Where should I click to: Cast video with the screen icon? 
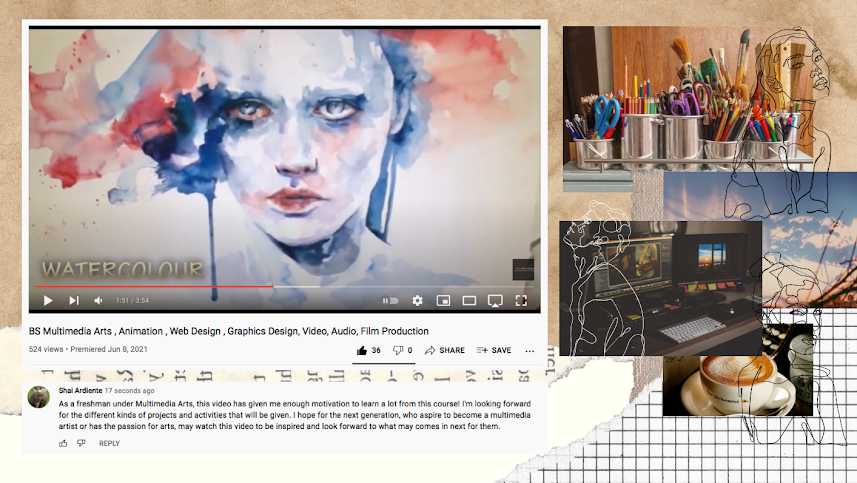coord(495,301)
